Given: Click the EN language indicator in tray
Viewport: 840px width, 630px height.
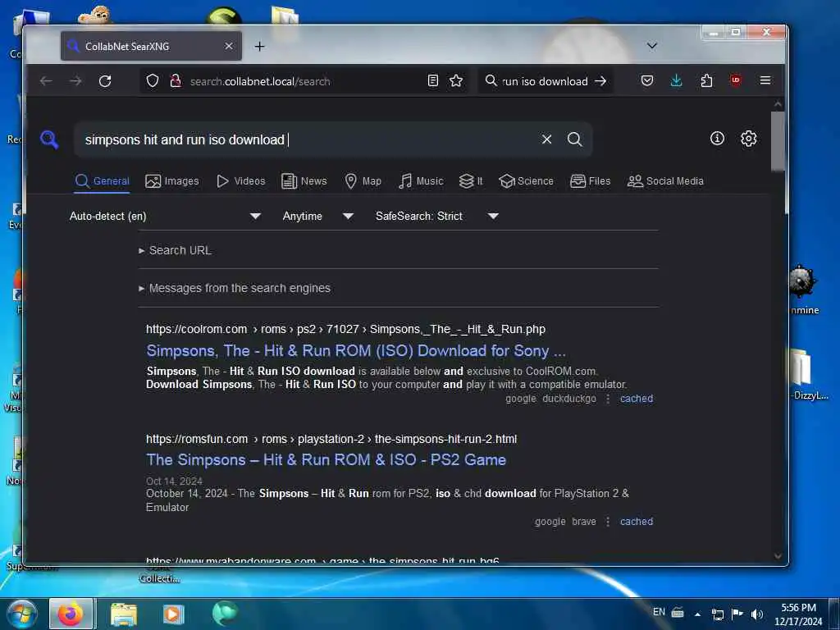Looking at the screenshot, I should (x=659, y=612).
